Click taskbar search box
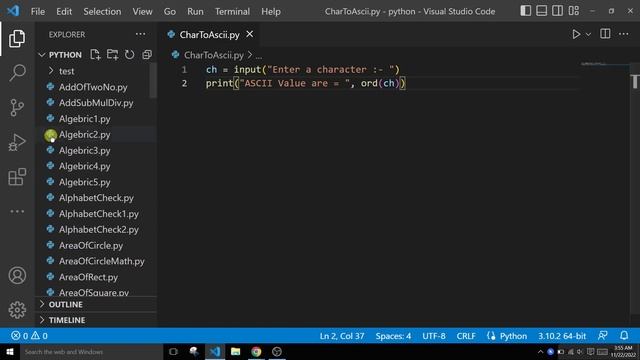This screenshot has width=640, height=360. coord(91,352)
